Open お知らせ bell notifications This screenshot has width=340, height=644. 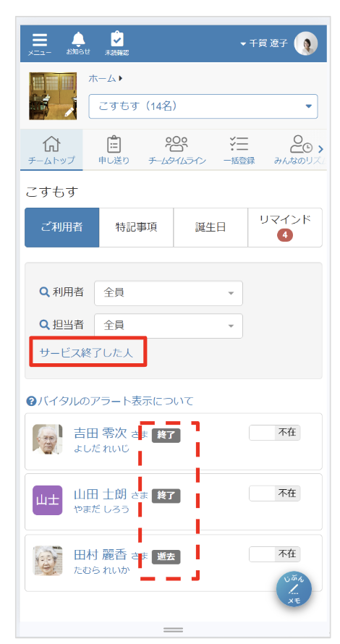click(78, 43)
